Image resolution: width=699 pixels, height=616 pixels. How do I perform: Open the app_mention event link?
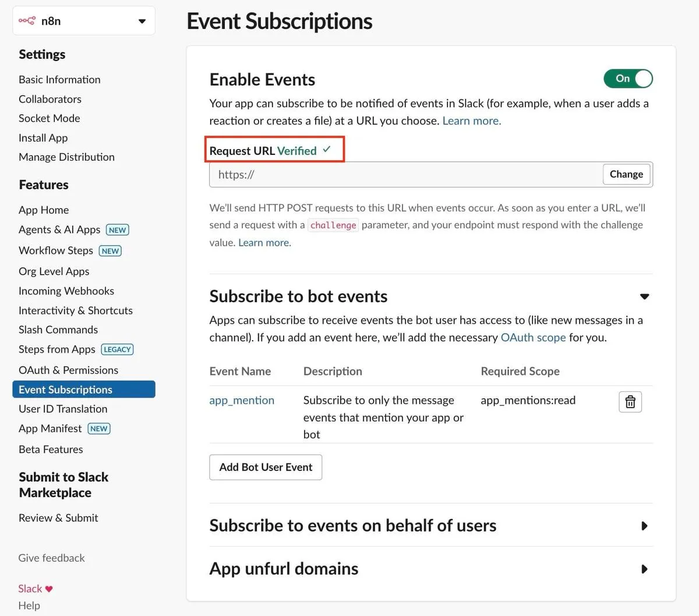pyautogui.click(x=242, y=401)
